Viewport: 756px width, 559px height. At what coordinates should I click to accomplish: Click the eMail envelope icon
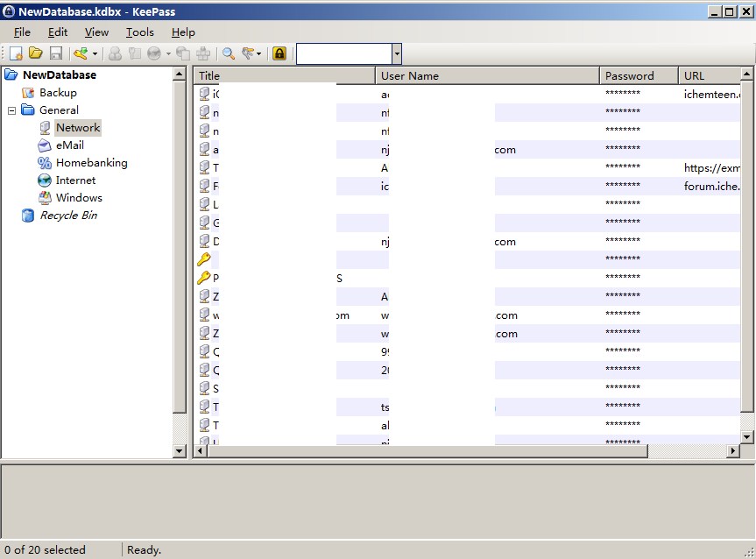[x=45, y=145]
